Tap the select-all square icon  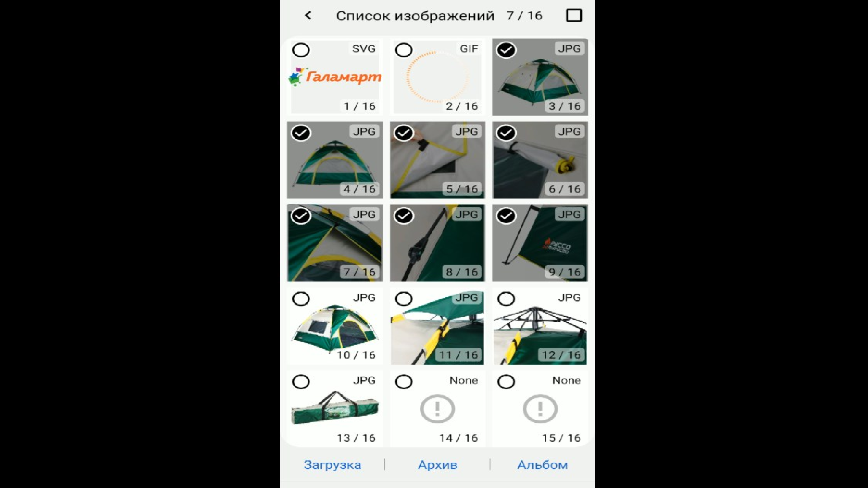[x=574, y=15]
